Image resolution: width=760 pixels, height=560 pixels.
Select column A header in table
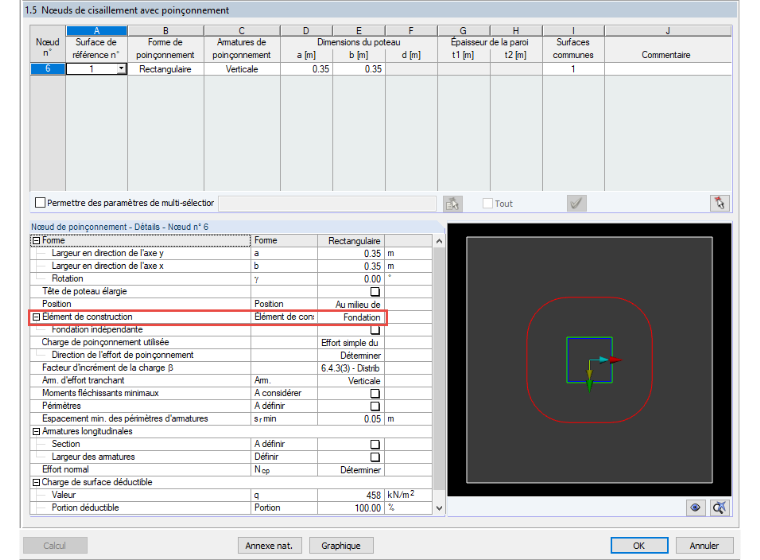(x=96, y=31)
